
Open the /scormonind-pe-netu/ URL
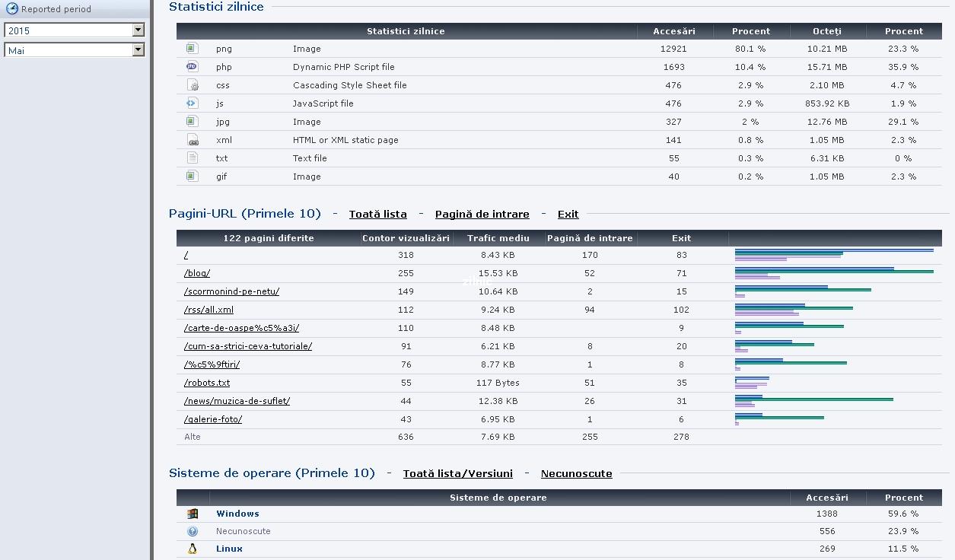pyautogui.click(x=232, y=291)
